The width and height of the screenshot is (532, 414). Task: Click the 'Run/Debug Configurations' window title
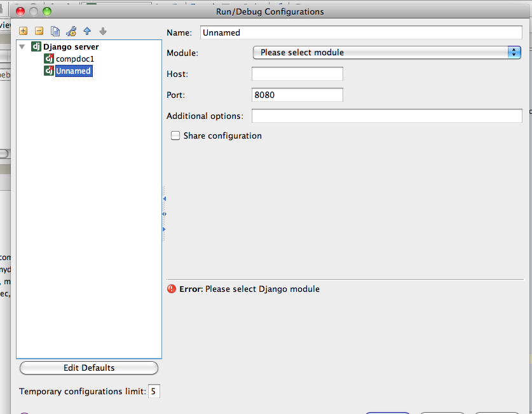click(x=270, y=11)
